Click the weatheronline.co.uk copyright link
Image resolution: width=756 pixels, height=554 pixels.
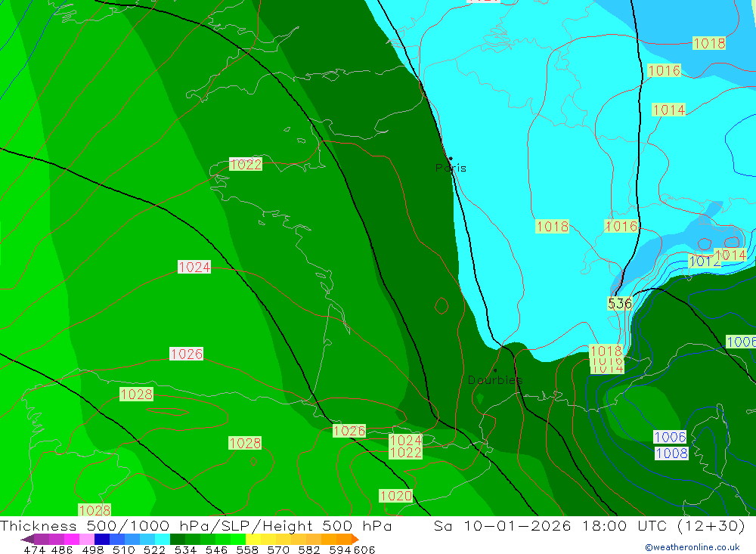click(692, 547)
